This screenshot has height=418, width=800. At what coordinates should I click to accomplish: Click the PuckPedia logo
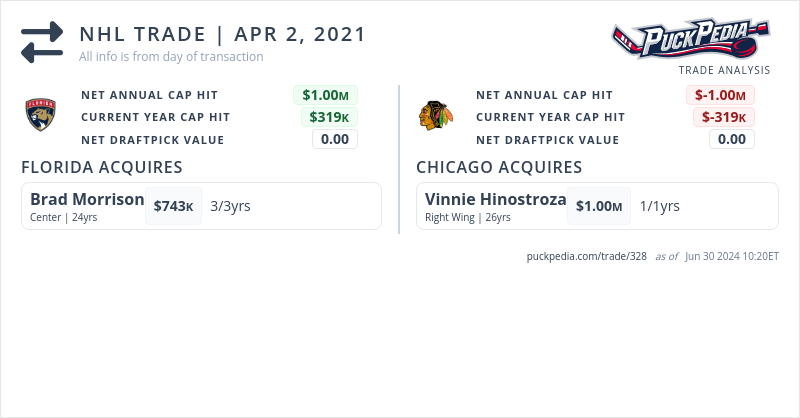tap(691, 41)
